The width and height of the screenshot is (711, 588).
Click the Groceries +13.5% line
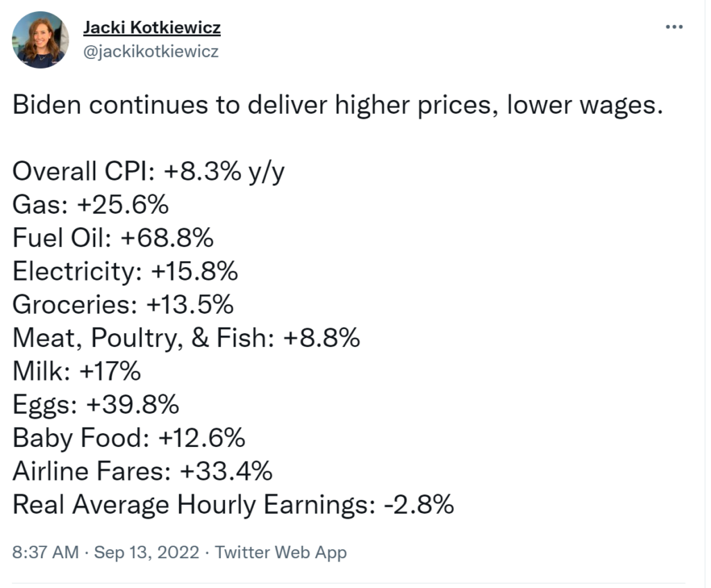tap(123, 305)
